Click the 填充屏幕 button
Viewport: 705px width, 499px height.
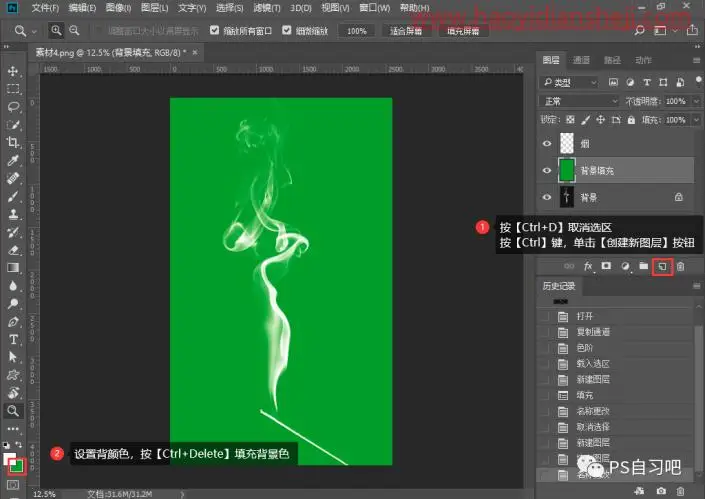(463, 31)
